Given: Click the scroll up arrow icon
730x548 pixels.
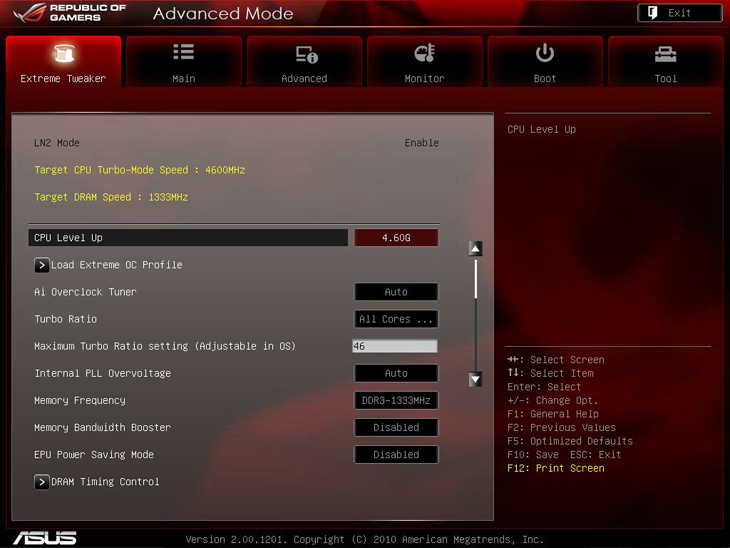Looking at the screenshot, I should pos(476,249).
